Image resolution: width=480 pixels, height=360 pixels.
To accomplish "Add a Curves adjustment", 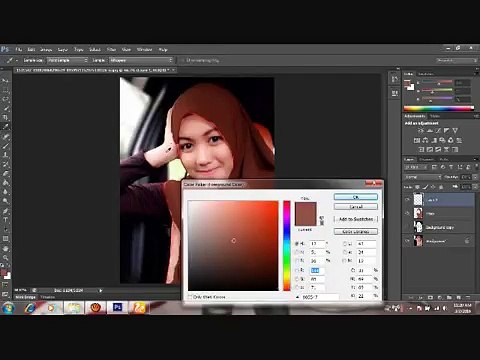I will [438, 131].
